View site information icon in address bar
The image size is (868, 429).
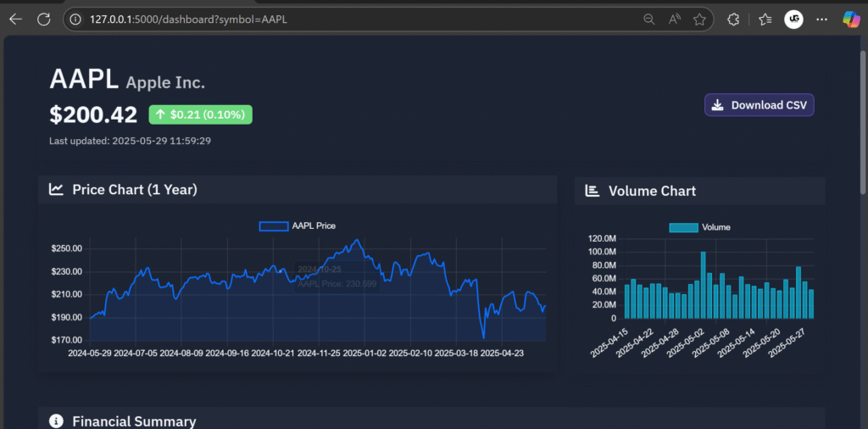coord(75,20)
